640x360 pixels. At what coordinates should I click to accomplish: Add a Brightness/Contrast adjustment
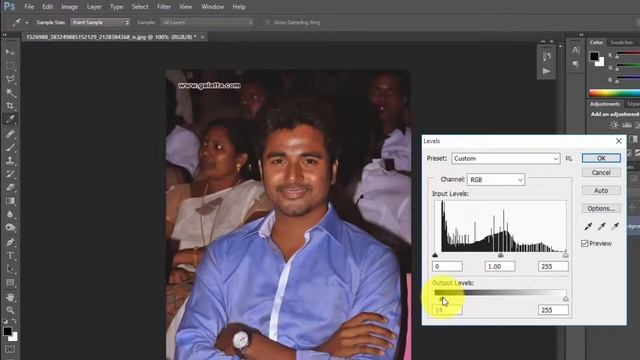pyautogui.click(x=614, y=125)
